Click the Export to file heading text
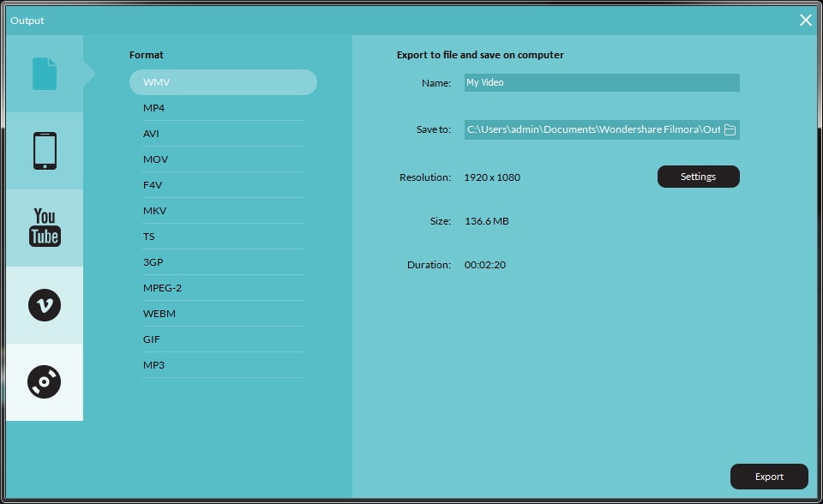The height and width of the screenshot is (504, 823). 480,55
